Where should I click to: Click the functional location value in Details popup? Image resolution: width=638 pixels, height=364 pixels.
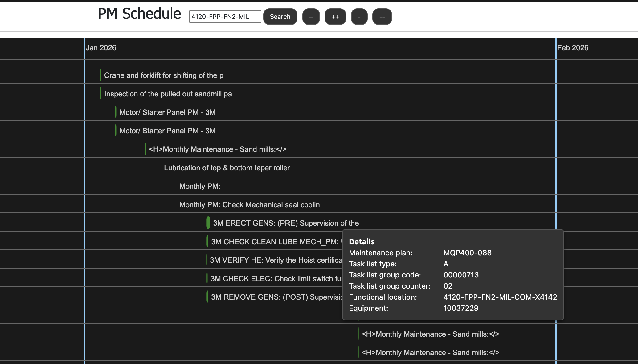(x=500, y=297)
